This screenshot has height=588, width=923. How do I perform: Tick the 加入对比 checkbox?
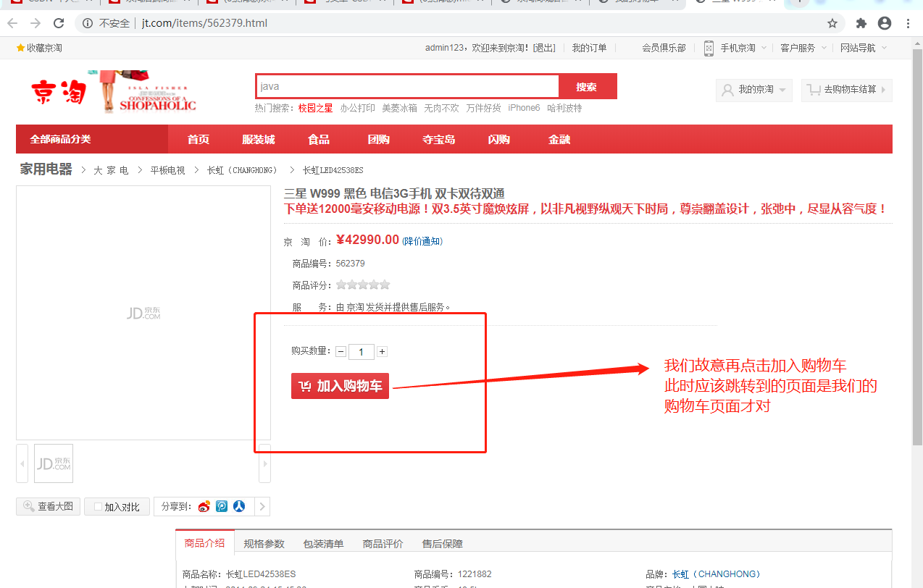coord(99,507)
